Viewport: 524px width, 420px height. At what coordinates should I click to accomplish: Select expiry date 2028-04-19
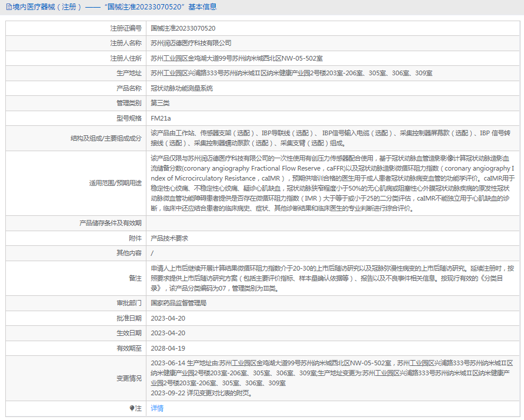point(168,348)
